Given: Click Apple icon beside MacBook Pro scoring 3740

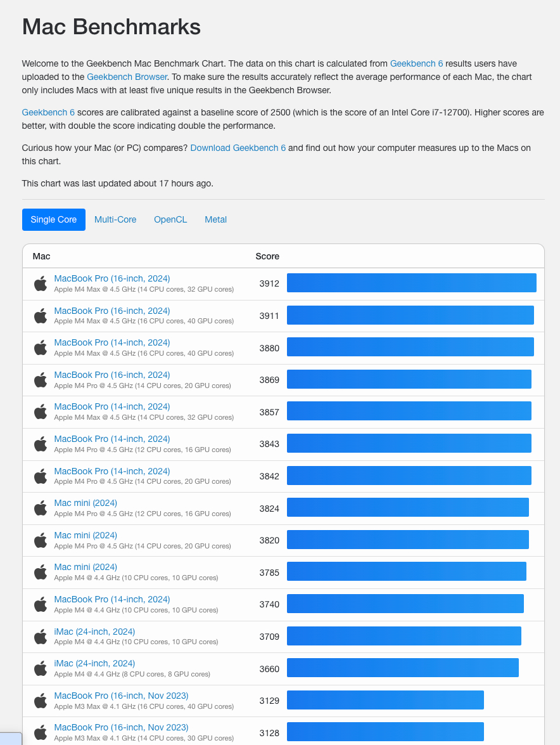Looking at the screenshot, I should click(x=41, y=604).
